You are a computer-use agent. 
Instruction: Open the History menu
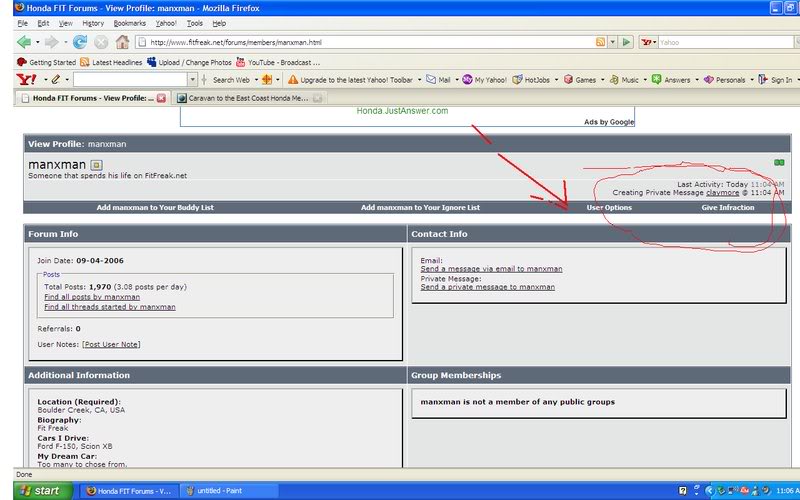point(93,23)
